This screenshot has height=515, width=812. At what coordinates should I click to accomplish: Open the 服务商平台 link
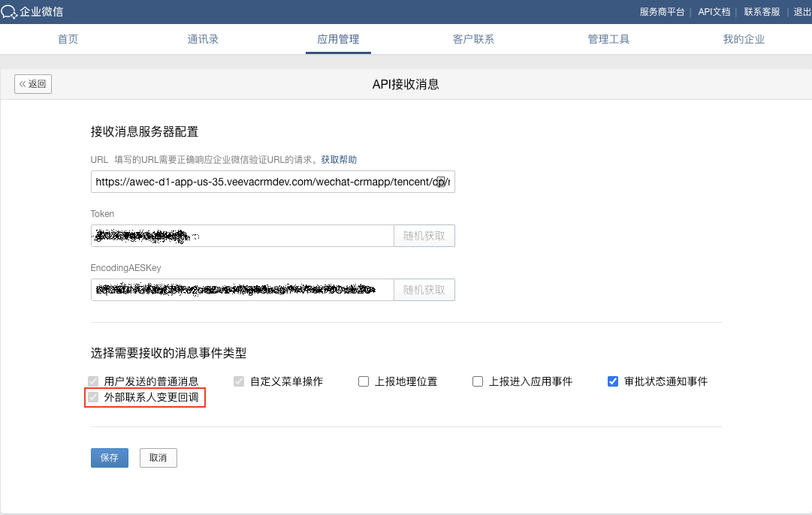(662, 11)
